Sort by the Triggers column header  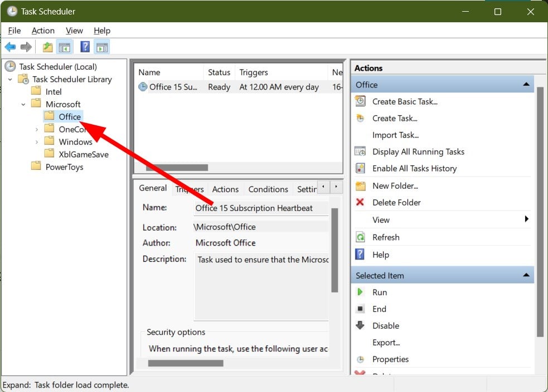[x=282, y=72]
